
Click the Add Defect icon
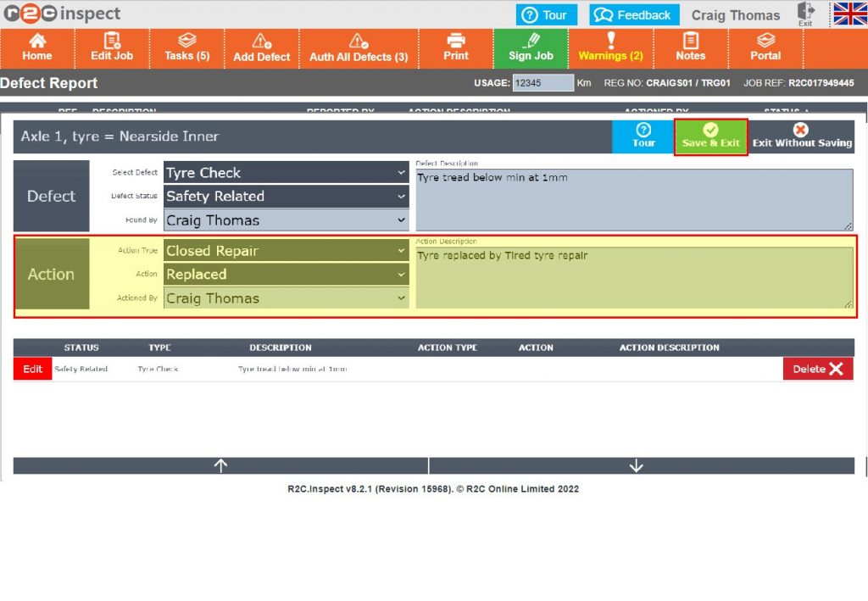pyautogui.click(x=262, y=48)
